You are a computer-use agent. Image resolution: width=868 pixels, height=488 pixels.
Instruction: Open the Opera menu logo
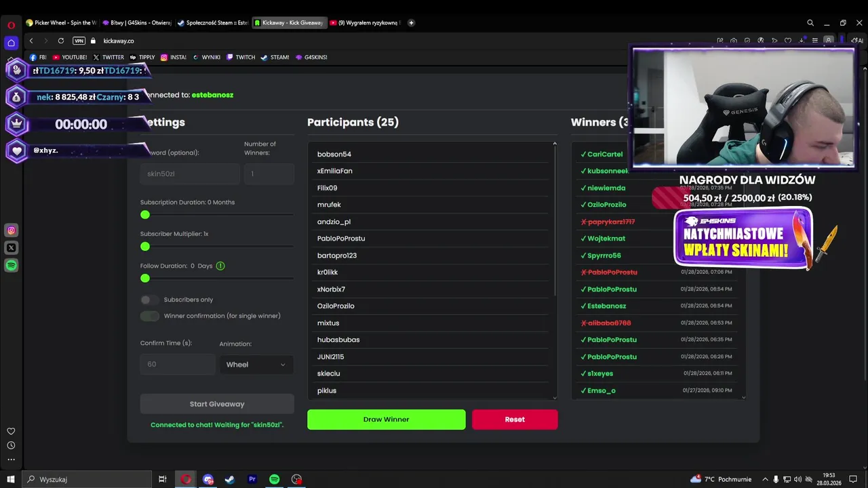click(x=11, y=25)
